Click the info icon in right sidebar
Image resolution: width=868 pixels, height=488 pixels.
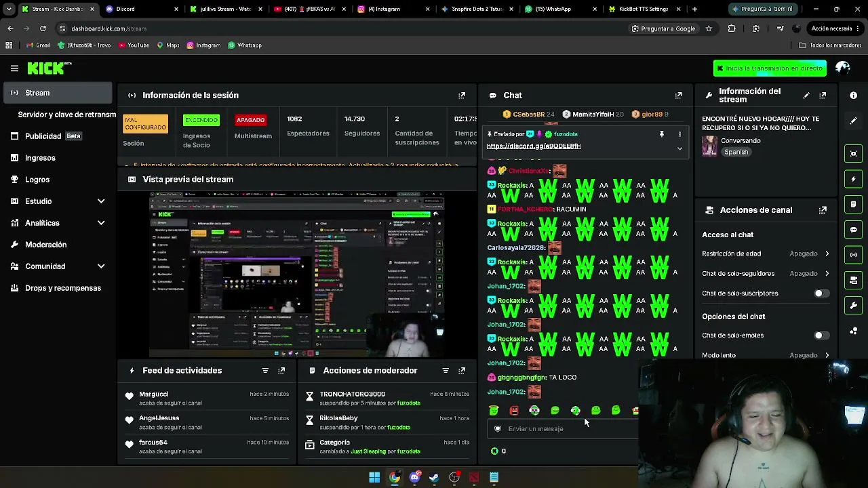tap(853, 96)
